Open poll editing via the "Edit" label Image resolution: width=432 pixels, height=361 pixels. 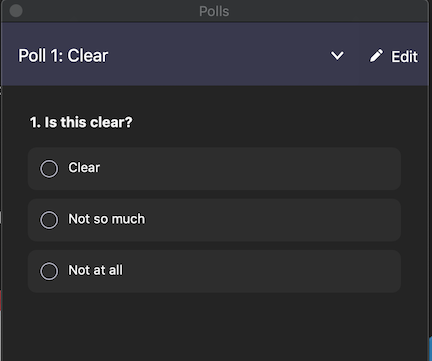click(x=404, y=57)
